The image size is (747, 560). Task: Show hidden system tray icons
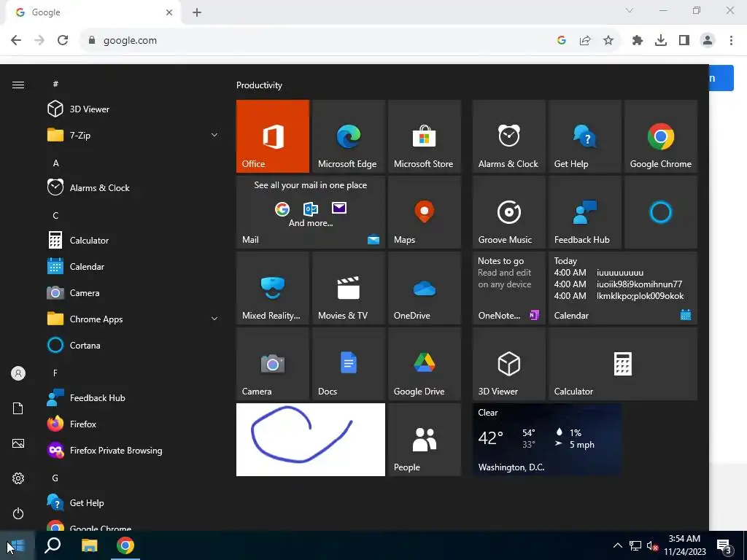coord(617,545)
